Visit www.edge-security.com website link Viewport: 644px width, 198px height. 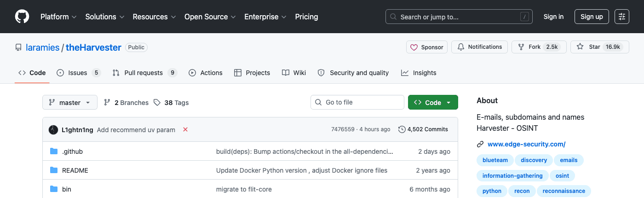tap(526, 144)
